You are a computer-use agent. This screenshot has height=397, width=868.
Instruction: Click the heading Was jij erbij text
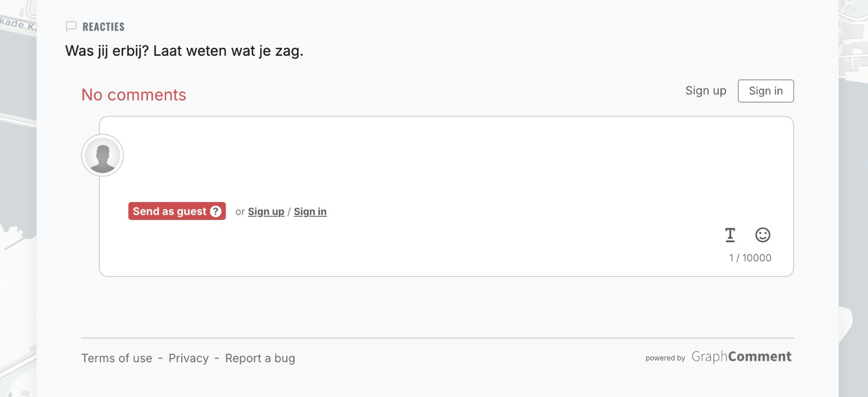coord(184,51)
